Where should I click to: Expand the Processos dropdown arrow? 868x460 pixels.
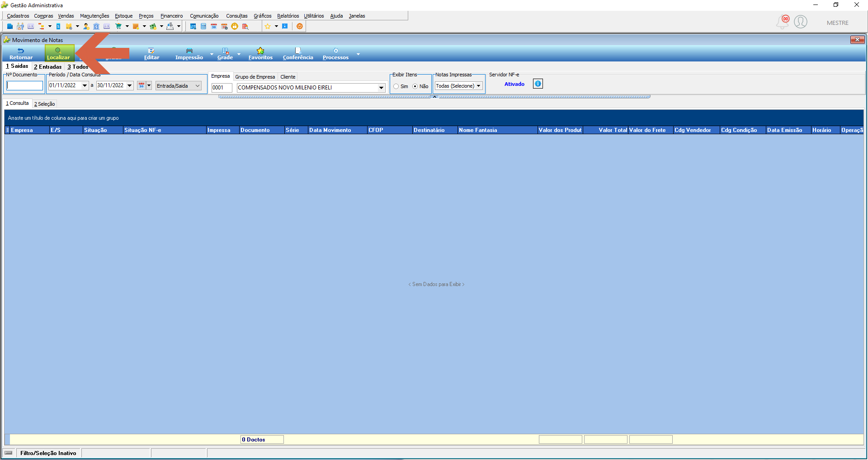coord(358,54)
